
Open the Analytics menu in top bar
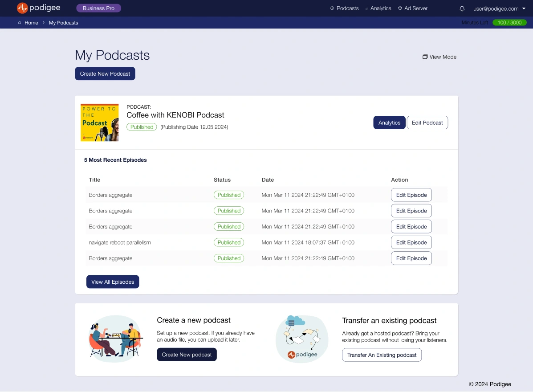tap(378, 8)
